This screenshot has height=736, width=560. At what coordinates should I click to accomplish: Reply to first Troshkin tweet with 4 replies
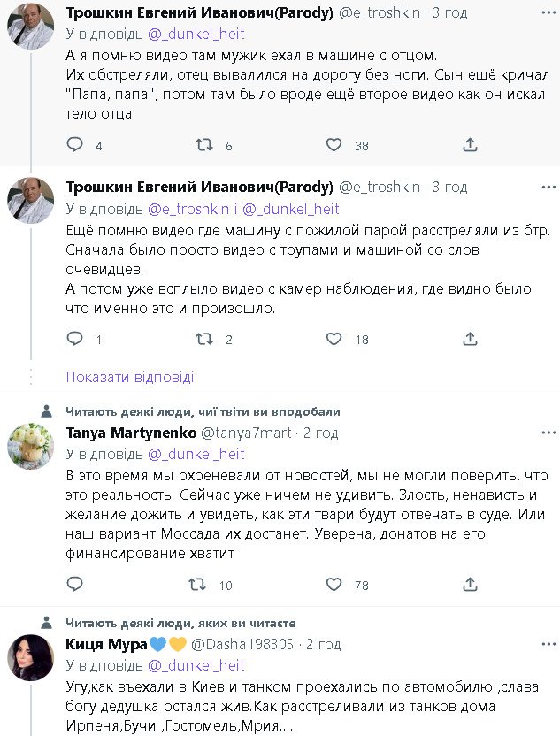75,145
